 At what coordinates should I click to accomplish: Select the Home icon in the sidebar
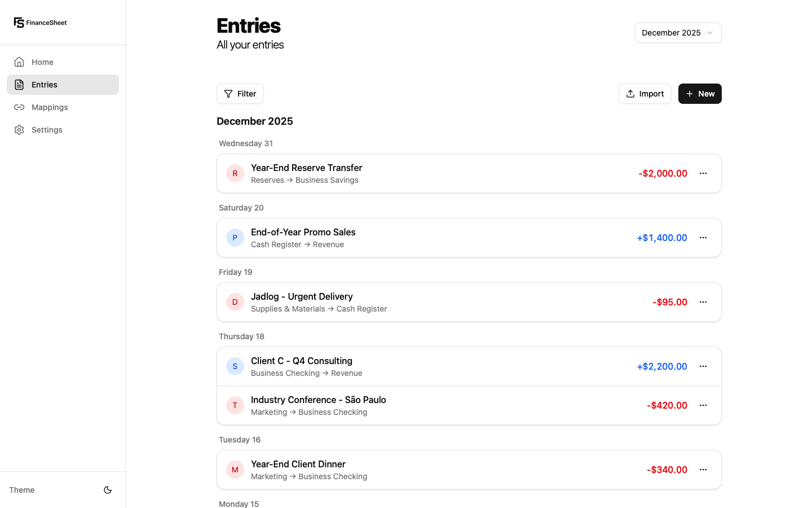19,62
